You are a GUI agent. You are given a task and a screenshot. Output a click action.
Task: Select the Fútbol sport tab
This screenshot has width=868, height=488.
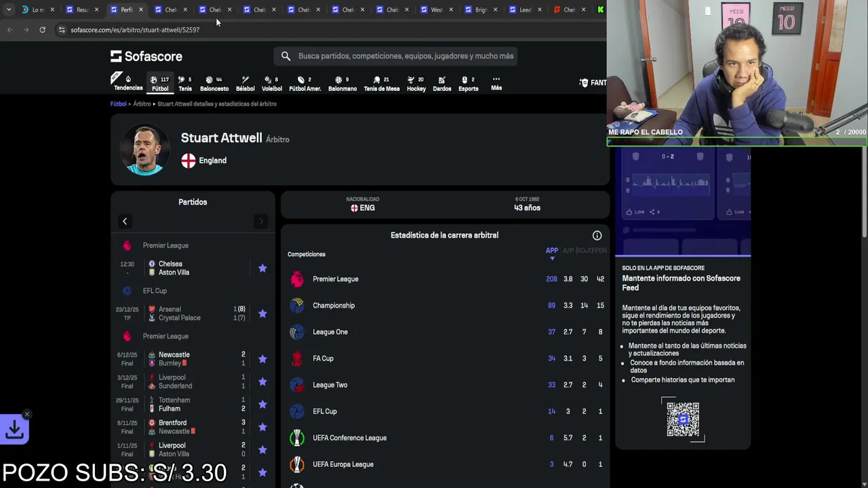point(160,83)
